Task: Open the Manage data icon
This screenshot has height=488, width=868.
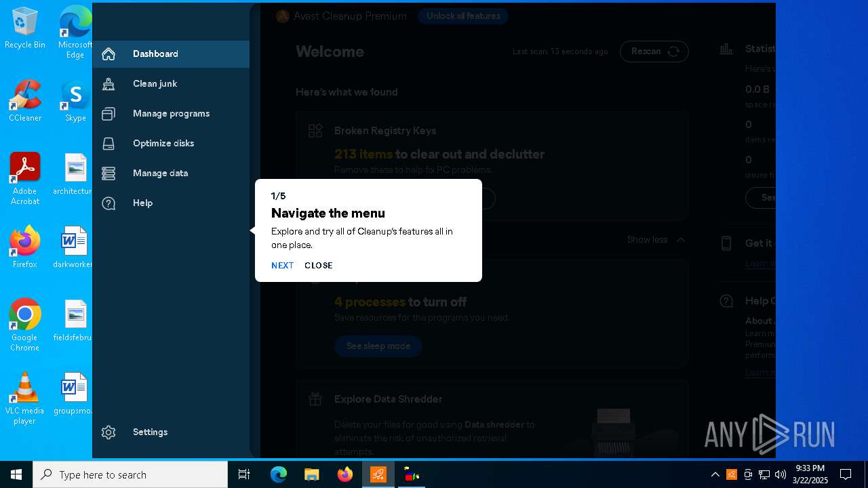Action: coord(108,174)
